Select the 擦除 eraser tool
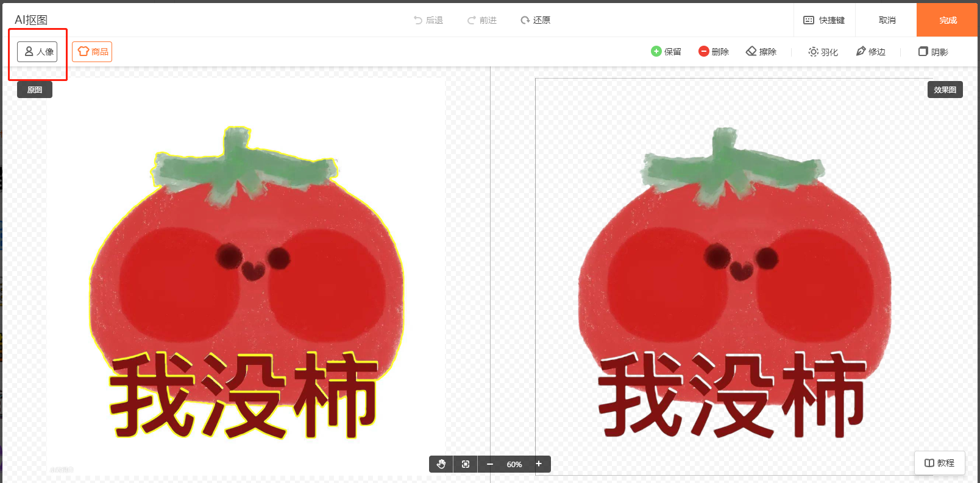 761,52
